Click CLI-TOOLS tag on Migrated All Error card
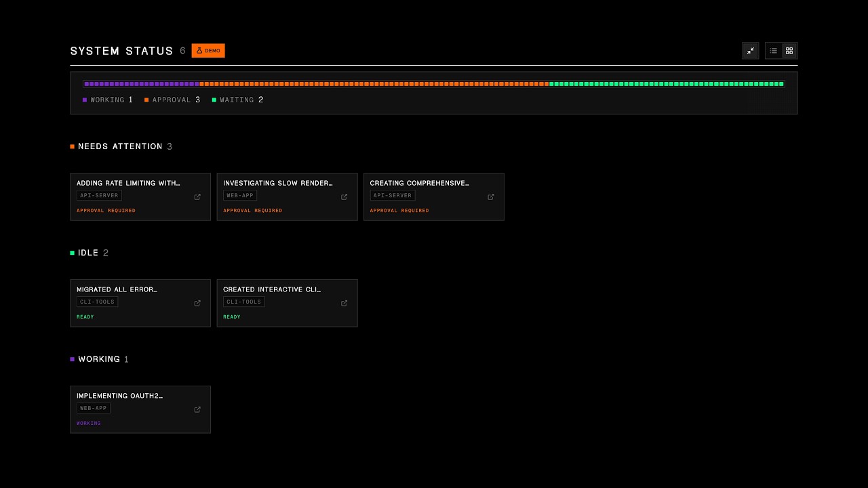 [97, 302]
